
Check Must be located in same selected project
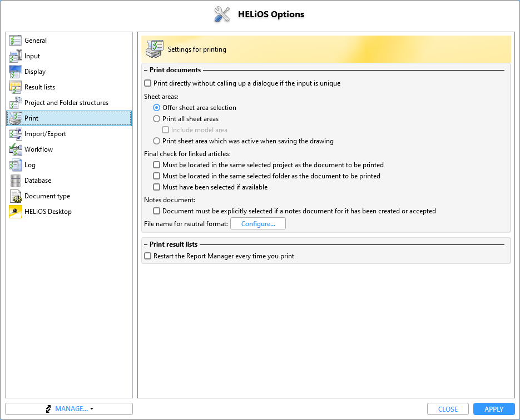point(156,164)
